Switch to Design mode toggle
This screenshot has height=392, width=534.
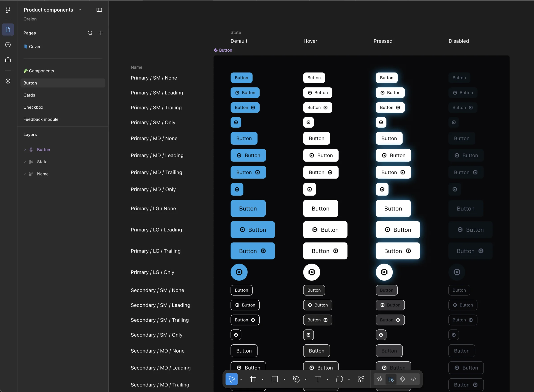tap(391, 379)
